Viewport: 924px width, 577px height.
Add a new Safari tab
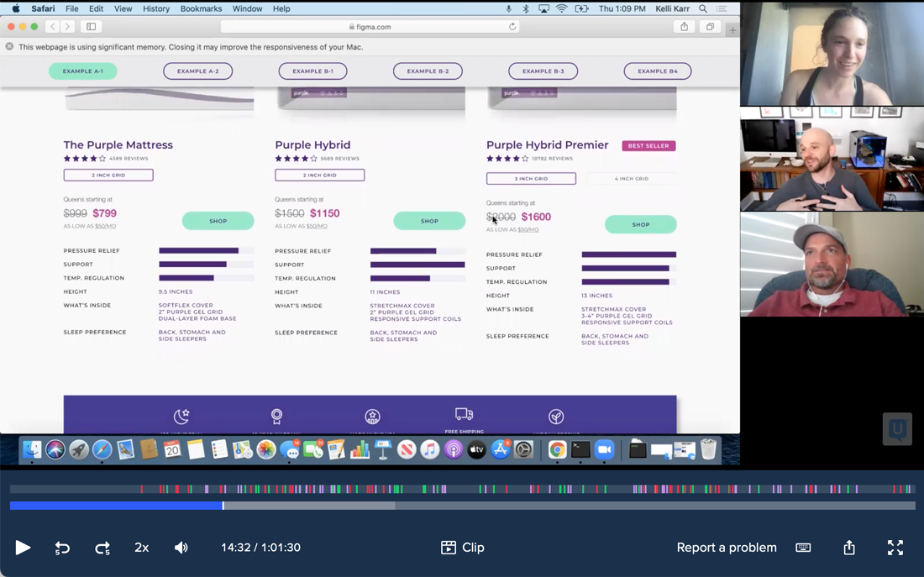(732, 29)
